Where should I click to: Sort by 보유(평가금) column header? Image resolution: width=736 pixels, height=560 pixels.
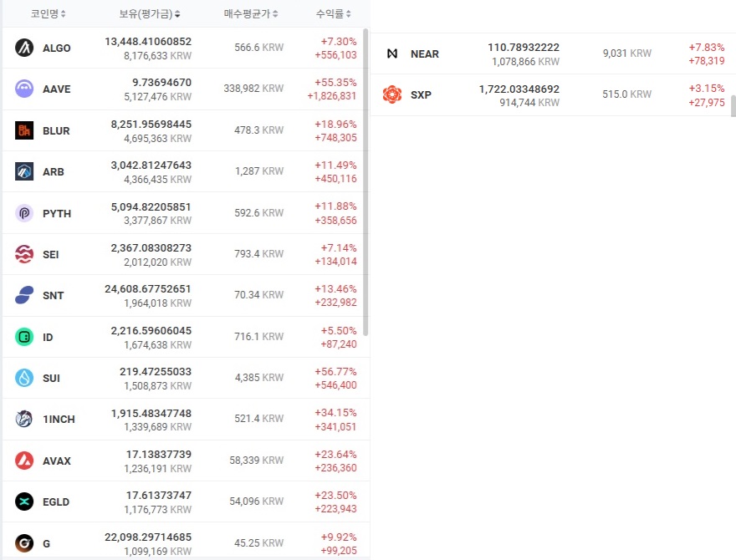coord(149,13)
